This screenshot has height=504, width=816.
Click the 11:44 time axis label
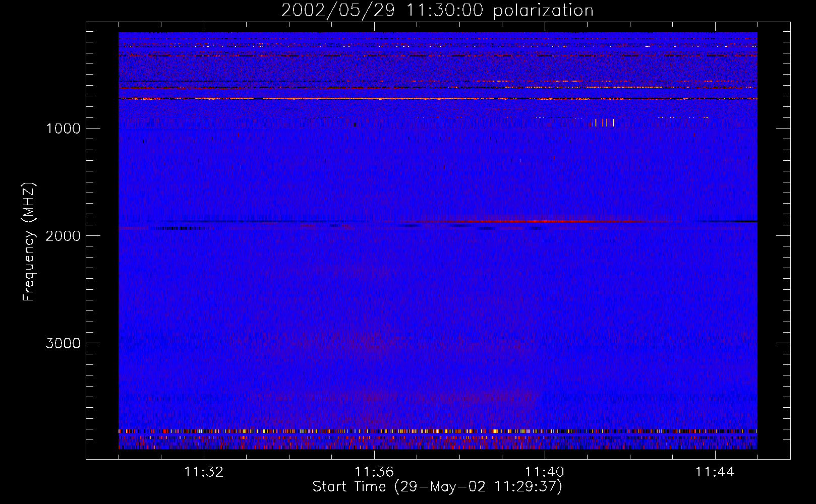(715, 472)
